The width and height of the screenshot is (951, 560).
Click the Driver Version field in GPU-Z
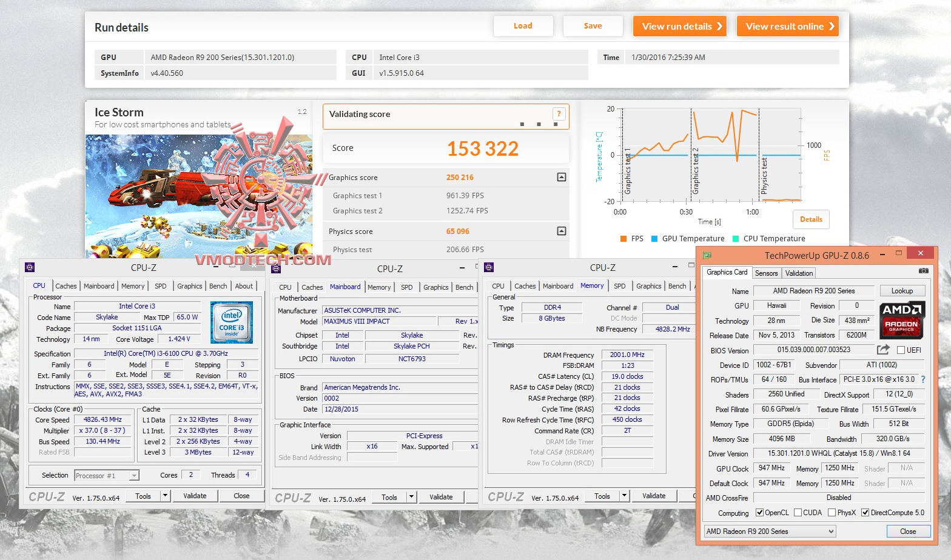(839, 453)
